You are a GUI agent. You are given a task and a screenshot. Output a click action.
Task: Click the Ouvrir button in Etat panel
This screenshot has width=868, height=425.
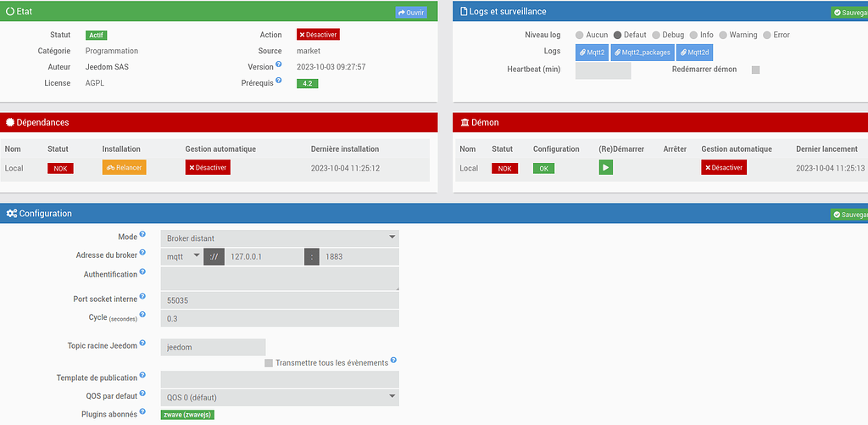411,12
